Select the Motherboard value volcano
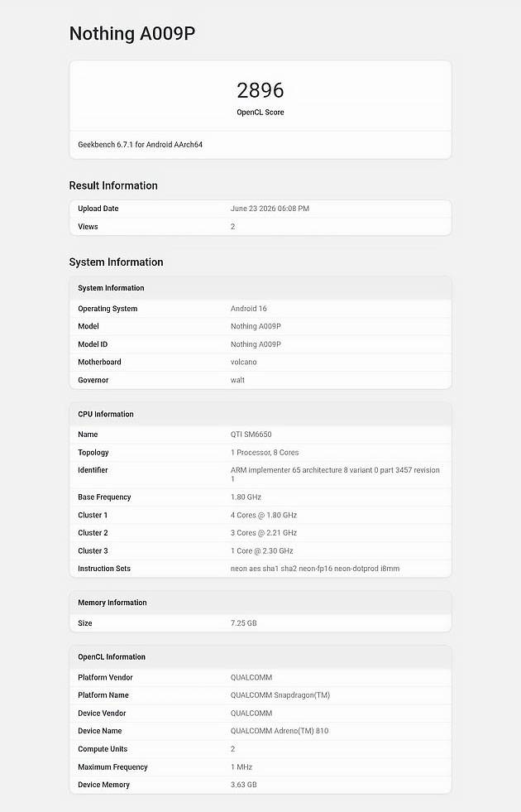Viewport: 521px width, 812px height. pos(243,362)
